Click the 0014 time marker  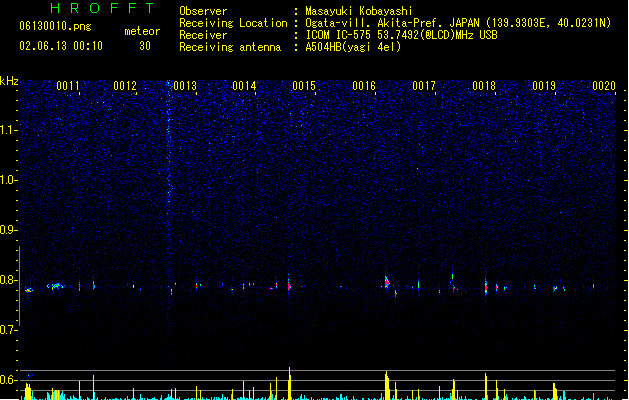244,86
